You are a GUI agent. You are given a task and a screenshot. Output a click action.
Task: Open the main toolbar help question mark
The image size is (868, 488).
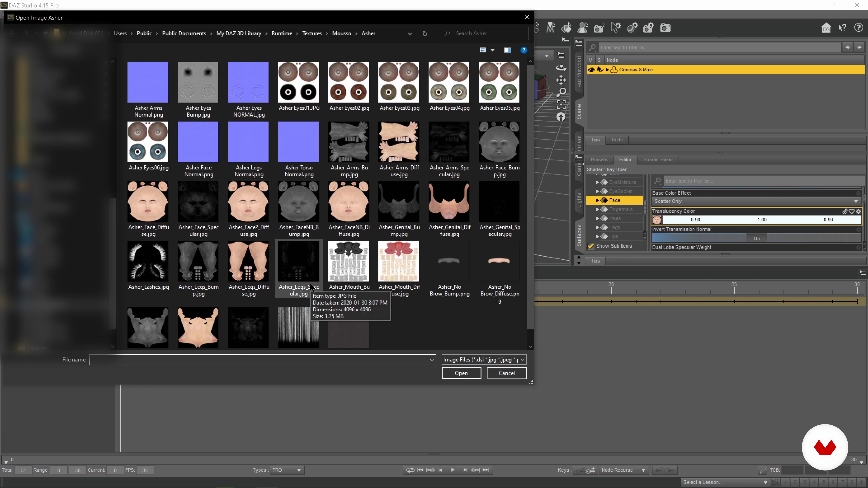point(859,28)
